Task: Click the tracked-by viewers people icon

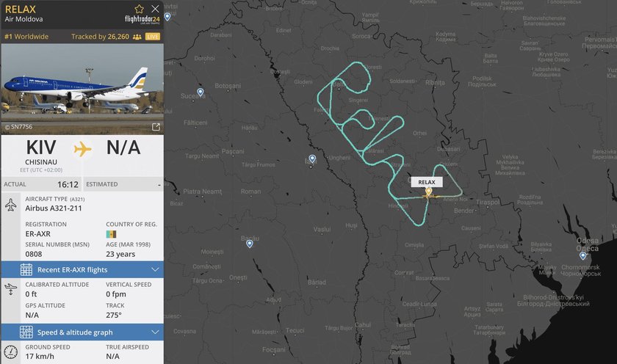Action: point(137,36)
